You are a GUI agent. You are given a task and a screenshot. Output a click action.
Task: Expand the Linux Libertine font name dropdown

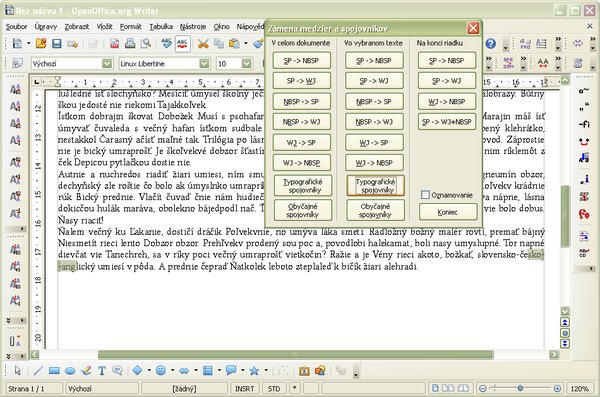pyautogui.click(x=205, y=64)
